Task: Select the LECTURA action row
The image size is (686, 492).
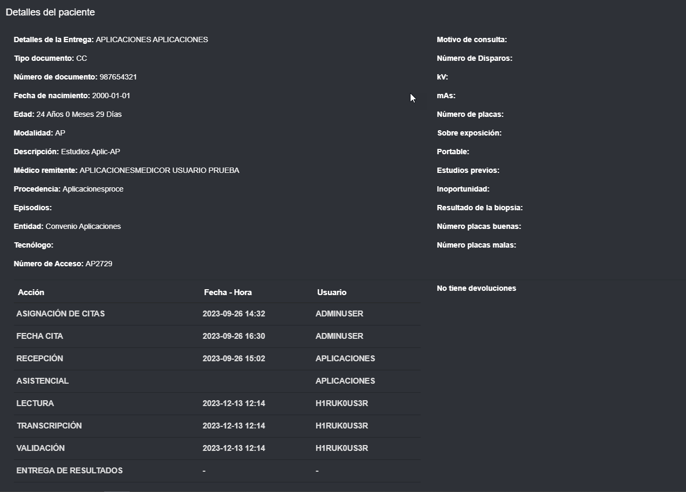Action: pyautogui.click(x=217, y=403)
